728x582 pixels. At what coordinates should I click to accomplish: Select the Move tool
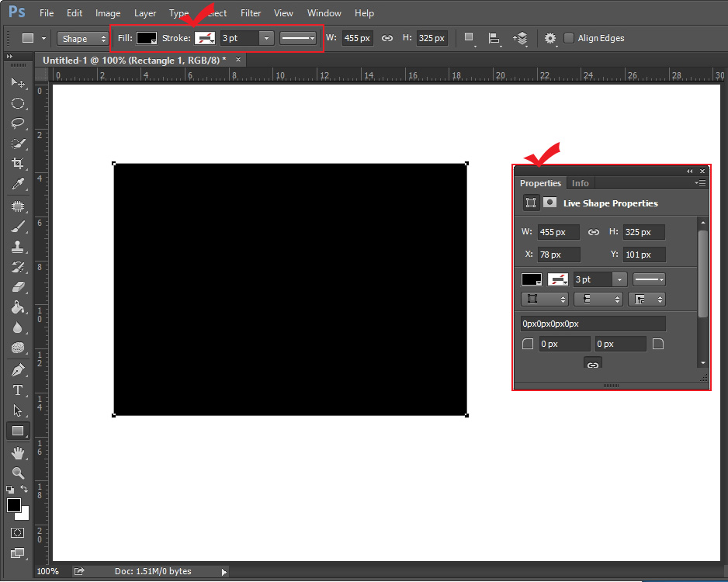[x=18, y=82]
